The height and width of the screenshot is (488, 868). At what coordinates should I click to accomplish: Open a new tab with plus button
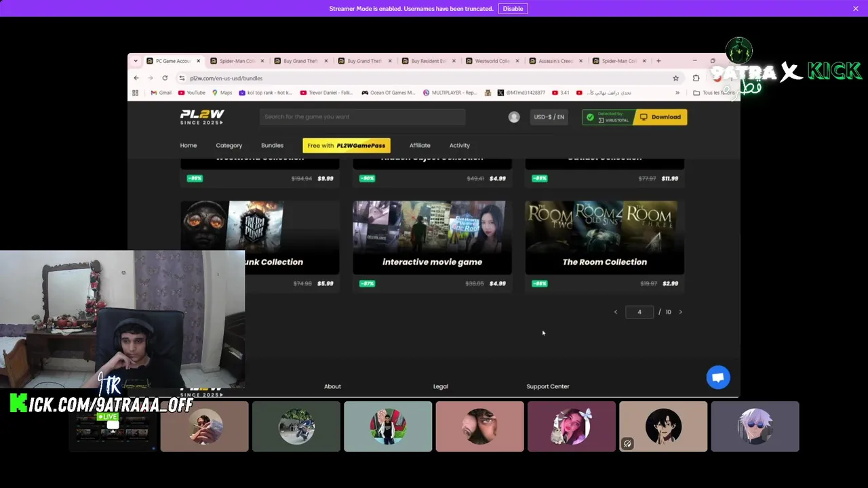coord(658,61)
